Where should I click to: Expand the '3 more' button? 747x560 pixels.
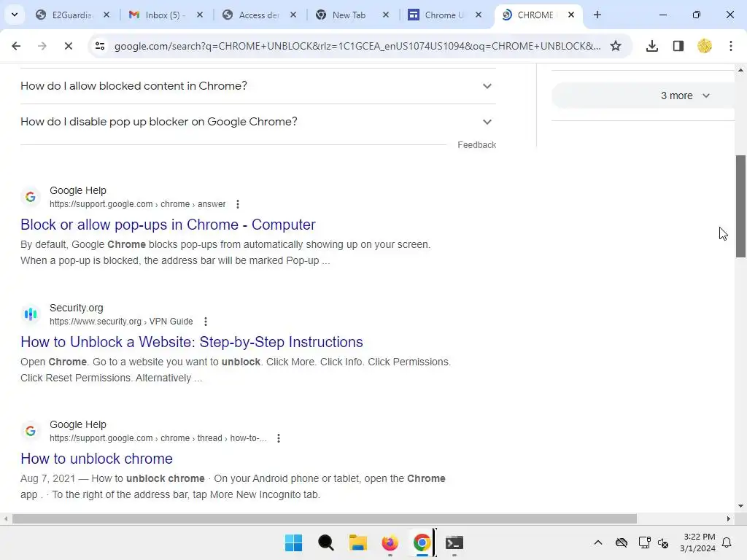pos(644,96)
